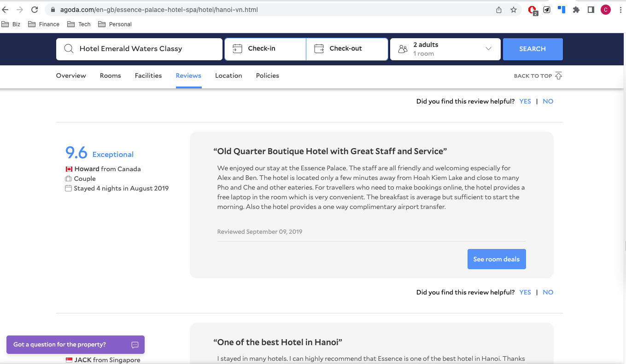Go to the Policies tab
The image size is (626, 364).
[268, 76]
